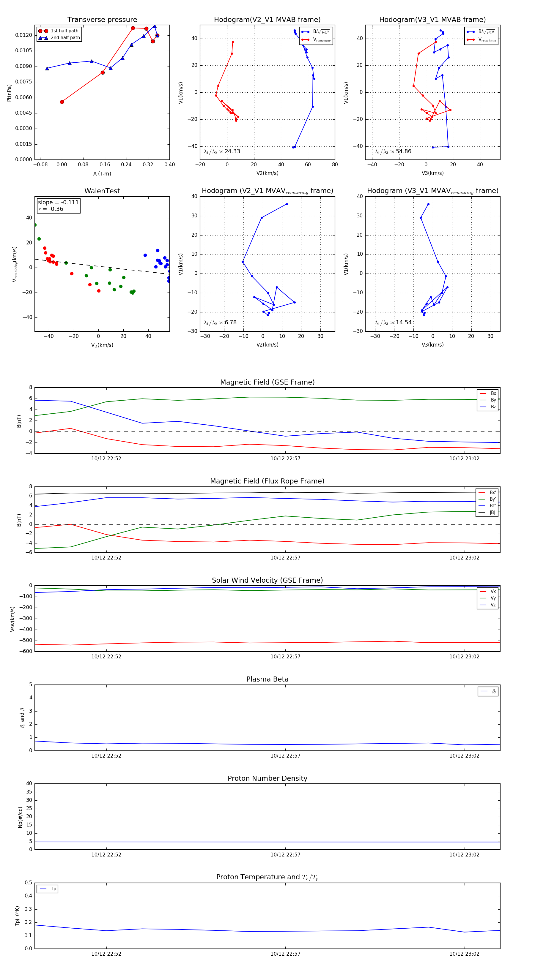This screenshot has width=535, height=980.
Task: Click the '2nd half path' legend entry
Action: click(59, 38)
